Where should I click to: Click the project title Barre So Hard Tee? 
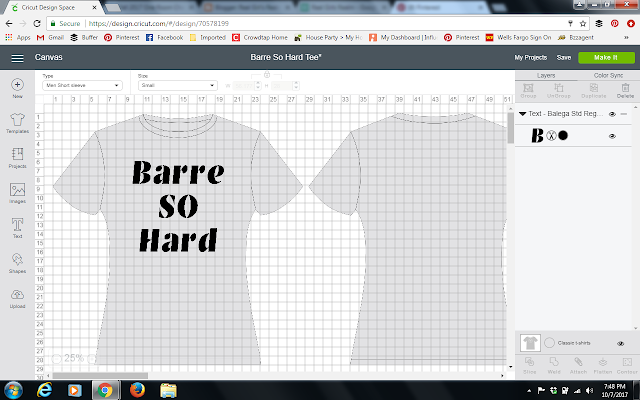coord(286,57)
